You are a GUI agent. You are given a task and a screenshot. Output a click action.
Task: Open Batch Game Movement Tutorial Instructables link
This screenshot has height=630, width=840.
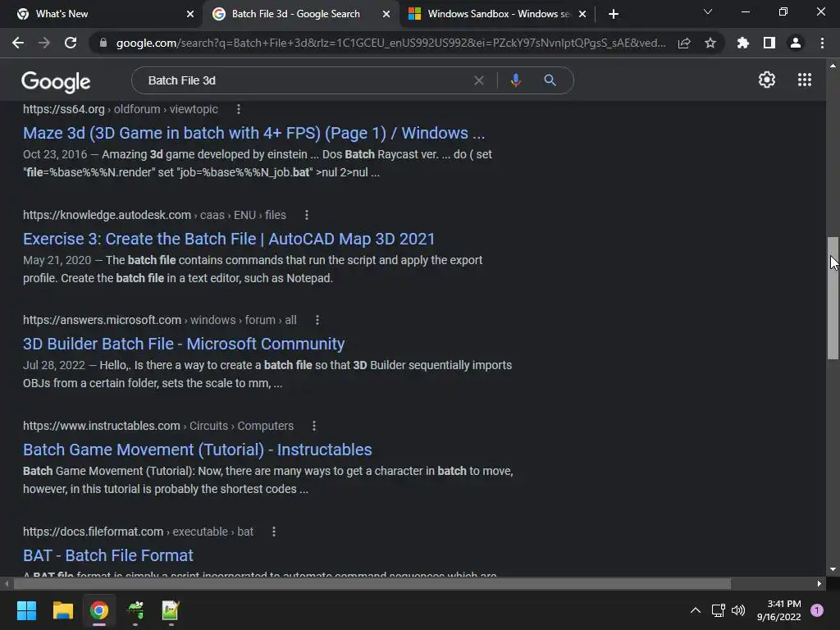(x=197, y=450)
